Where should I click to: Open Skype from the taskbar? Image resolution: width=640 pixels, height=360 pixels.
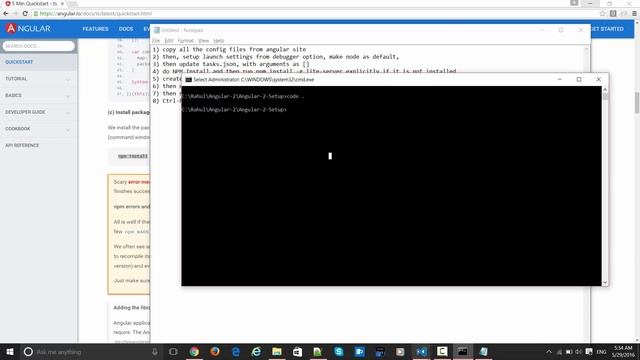point(338,351)
